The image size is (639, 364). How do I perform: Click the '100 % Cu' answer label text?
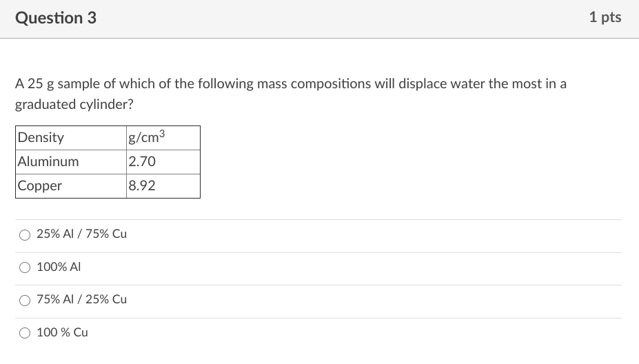tap(62, 332)
